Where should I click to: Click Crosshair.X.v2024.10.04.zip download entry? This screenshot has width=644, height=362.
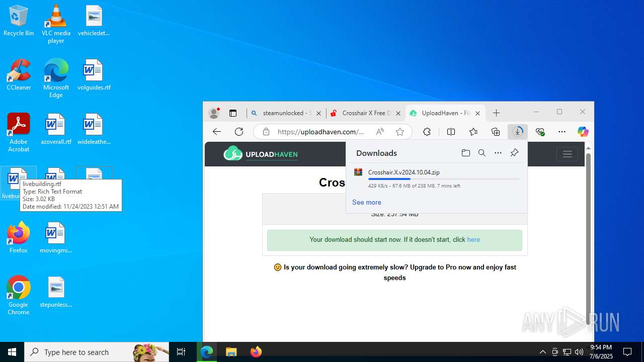coord(436,178)
